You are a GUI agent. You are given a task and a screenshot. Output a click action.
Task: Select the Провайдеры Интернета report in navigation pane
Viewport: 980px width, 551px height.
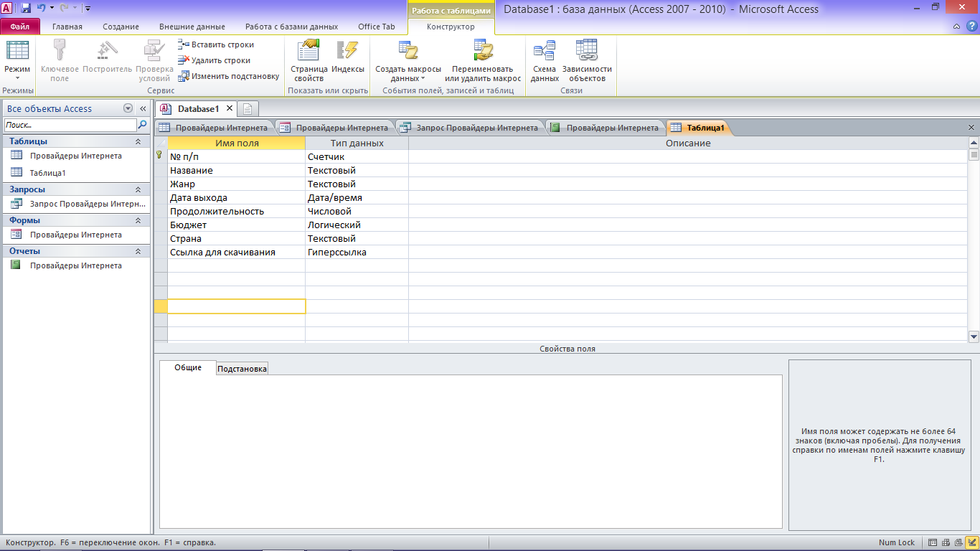(75, 265)
